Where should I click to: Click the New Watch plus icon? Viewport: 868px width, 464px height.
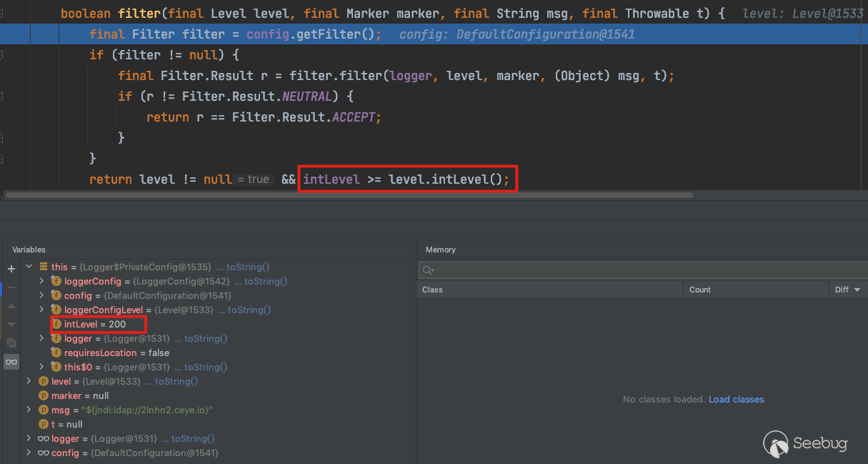[x=11, y=269]
